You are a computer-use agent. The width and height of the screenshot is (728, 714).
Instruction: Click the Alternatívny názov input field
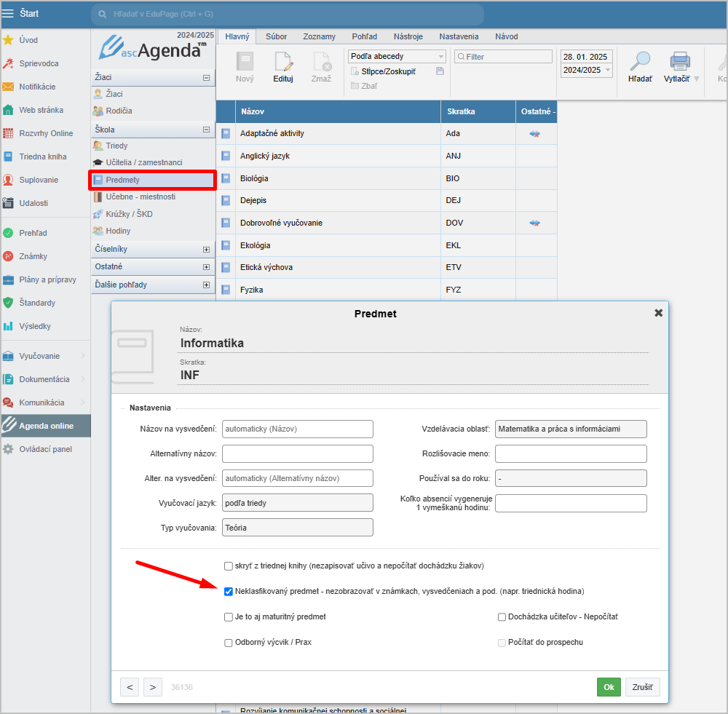coord(297,453)
